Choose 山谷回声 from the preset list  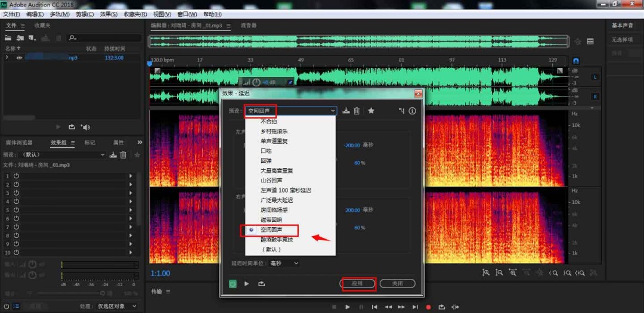coord(273,181)
